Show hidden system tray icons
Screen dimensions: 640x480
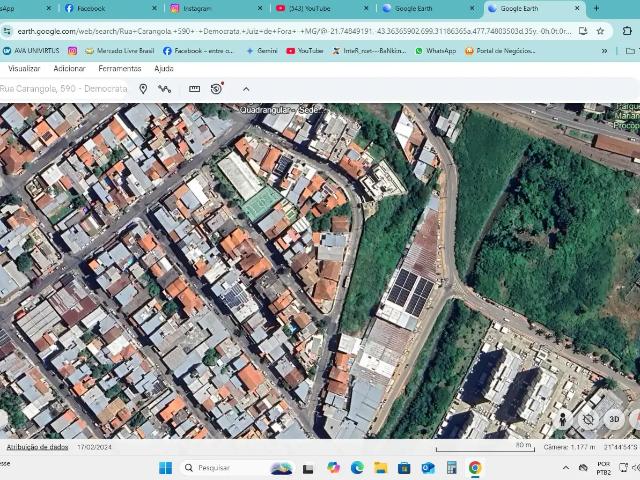(x=566, y=468)
